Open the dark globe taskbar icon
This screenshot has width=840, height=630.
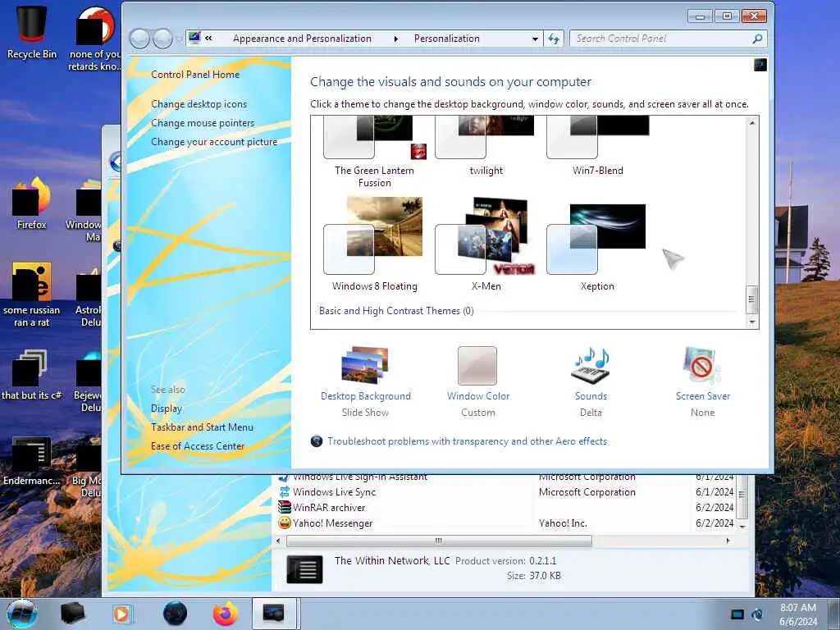tap(175, 614)
